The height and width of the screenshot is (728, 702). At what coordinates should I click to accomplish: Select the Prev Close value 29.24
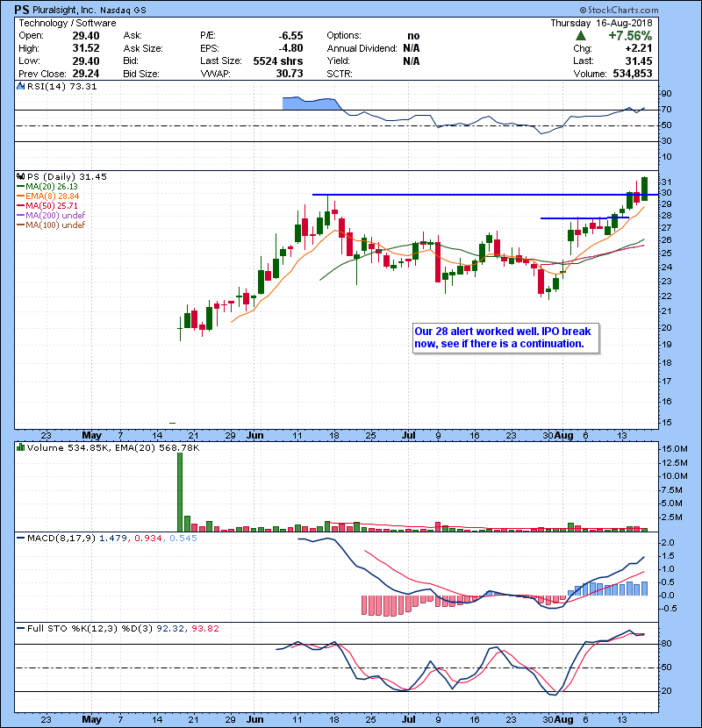(86, 74)
